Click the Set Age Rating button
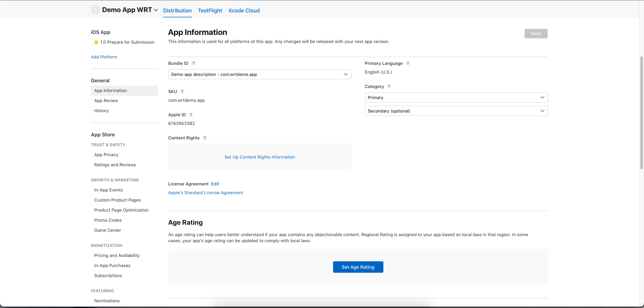Viewport: 644px width, 308px height. pos(358,267)
